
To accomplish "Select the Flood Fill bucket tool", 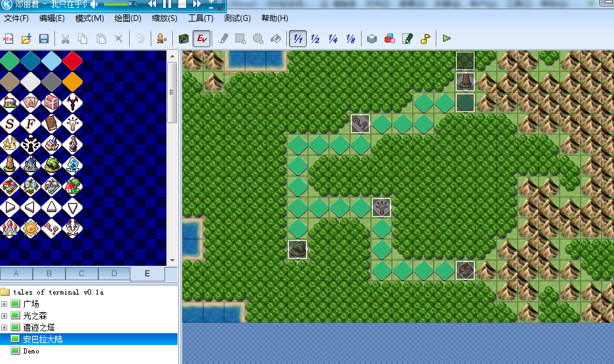I will coord(276,39).
